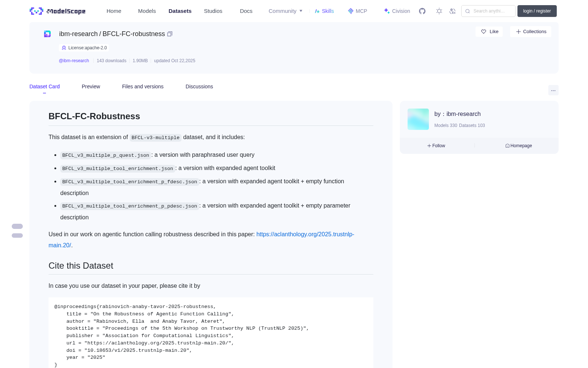The image size is (588, 368).
Task: Click the license badge icon
Action: pos(64,48)
